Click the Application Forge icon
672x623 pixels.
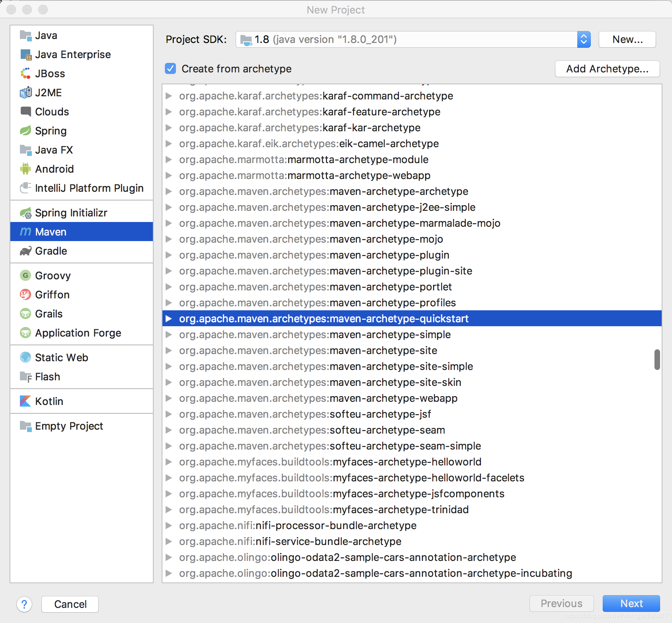(x=25, y=333)
